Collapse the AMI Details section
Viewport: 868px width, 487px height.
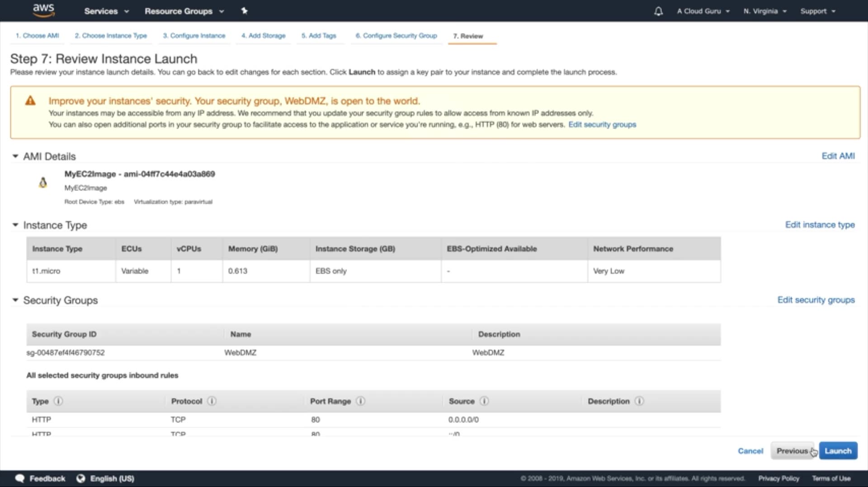[15, 156]
